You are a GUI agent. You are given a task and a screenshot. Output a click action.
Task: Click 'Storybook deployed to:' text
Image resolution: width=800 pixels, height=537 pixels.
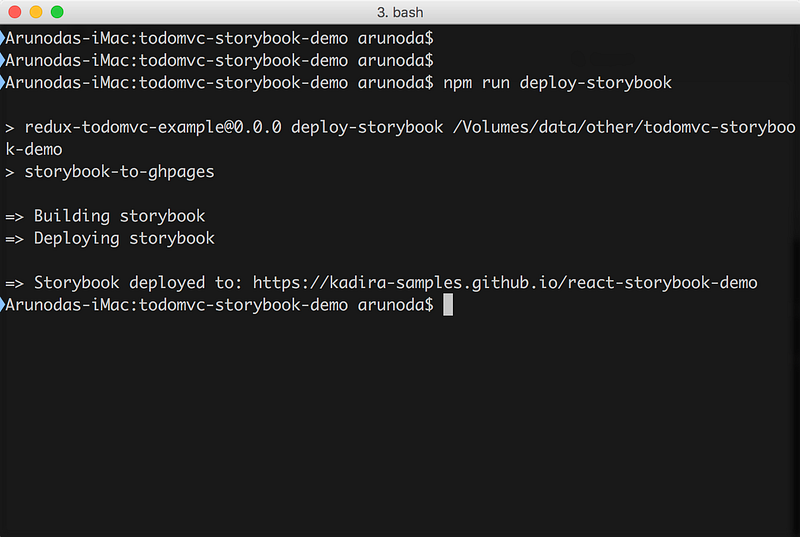[138, 283]
